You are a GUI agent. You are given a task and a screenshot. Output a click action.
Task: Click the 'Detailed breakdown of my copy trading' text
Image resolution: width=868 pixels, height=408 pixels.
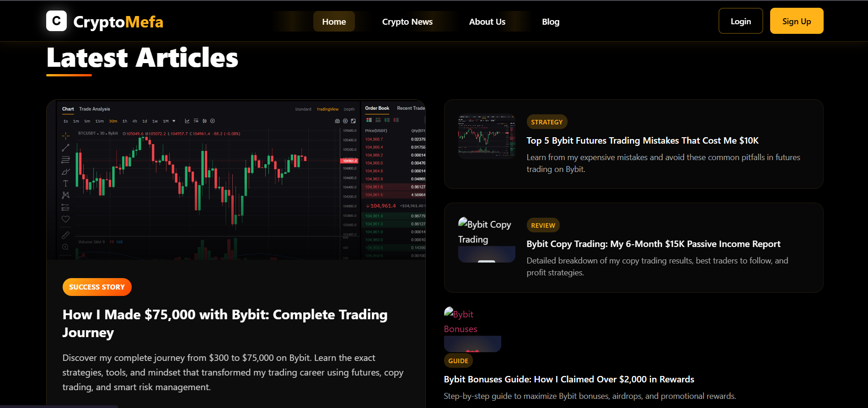pos(657,267)
